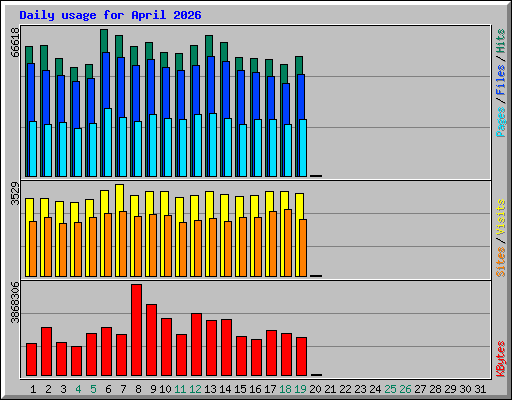The image size is (512, 400).
Task: Select day label 24 on the x-axis
Action: [x=375, y=389]
